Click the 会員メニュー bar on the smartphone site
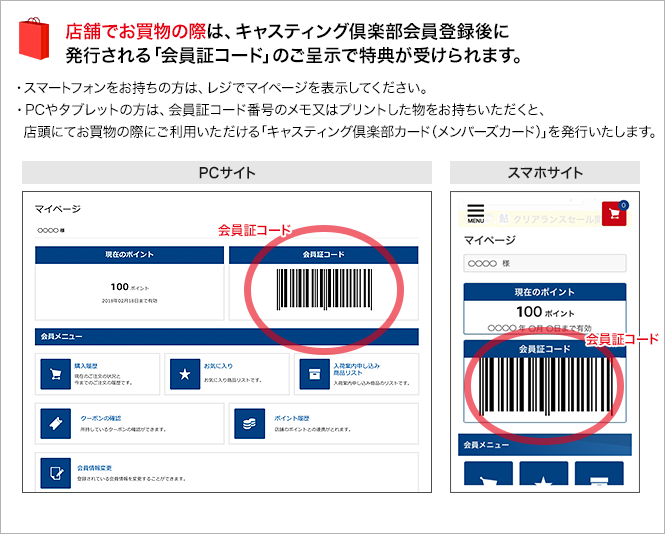The height and width of the screenshot is (534, 665). tap(545, 445)
